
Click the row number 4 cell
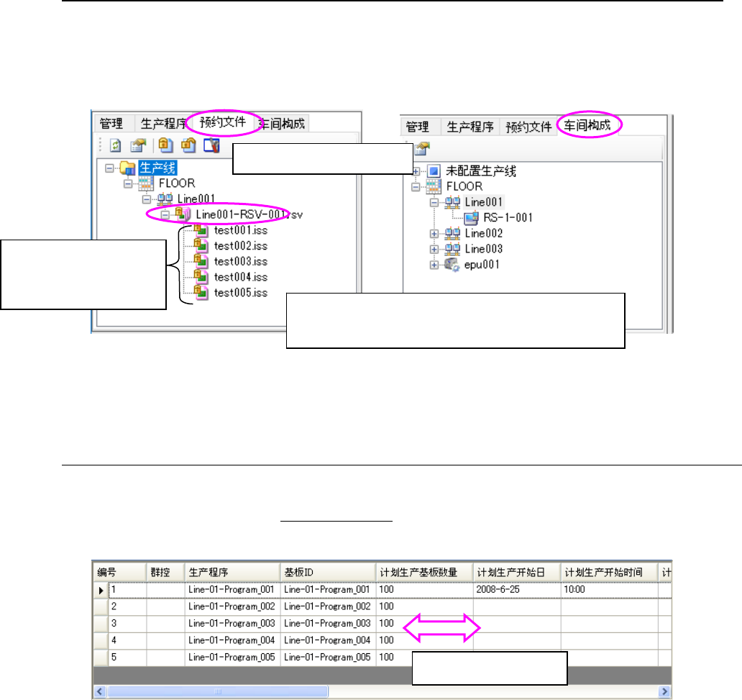click(127, 641)
